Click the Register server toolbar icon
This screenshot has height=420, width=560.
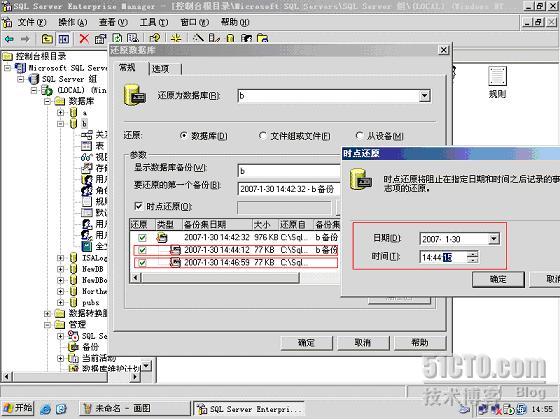coord(214,38)
